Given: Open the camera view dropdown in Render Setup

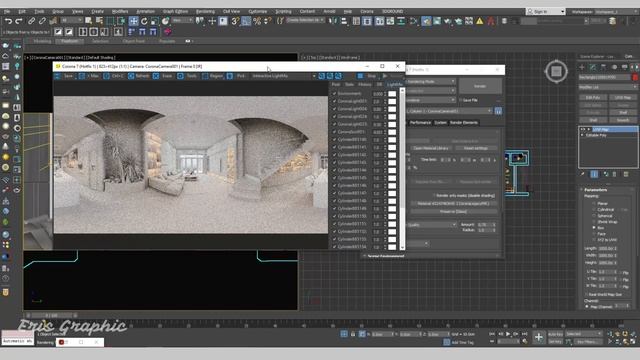Looking at the screenshot, I should pos(449,111).
